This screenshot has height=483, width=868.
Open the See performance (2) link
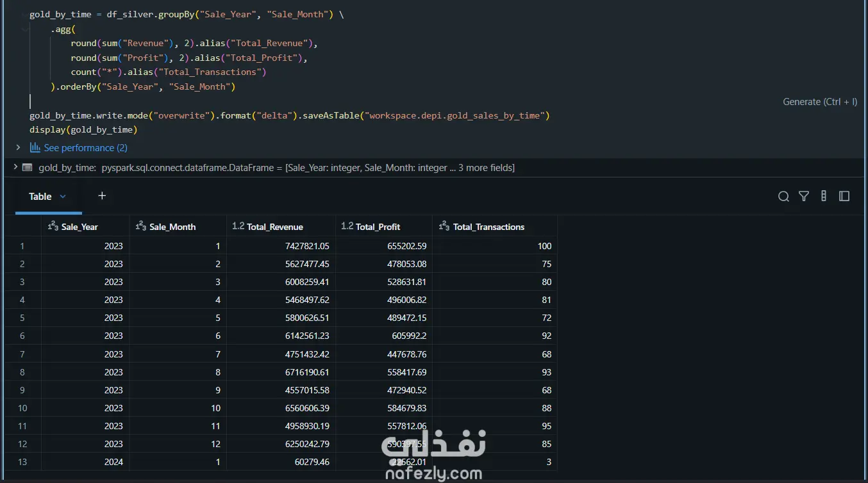[x=86, y=148]
